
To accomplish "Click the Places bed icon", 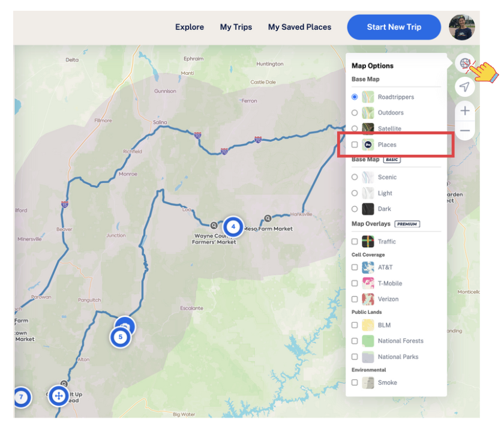I will [x=368, y=145].
